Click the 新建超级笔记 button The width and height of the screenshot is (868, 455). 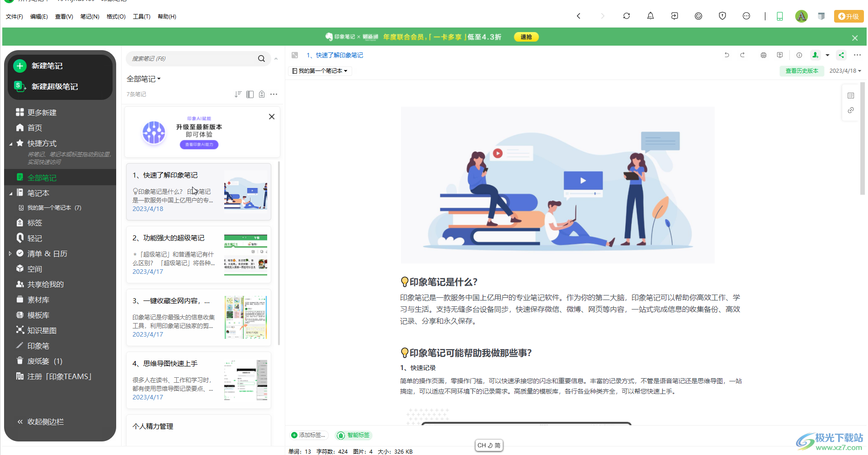(46, 86)
